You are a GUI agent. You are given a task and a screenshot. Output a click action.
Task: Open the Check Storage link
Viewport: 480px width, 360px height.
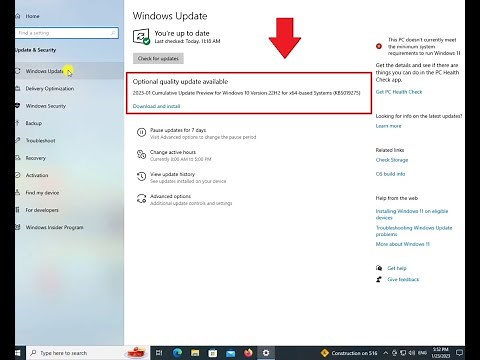[x=392, y=160]
